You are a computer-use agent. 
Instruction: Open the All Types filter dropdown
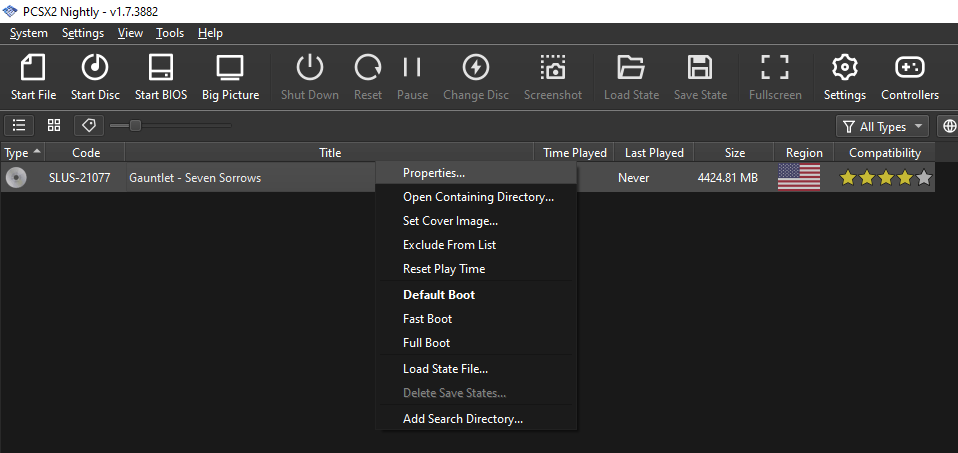(882, 127)
